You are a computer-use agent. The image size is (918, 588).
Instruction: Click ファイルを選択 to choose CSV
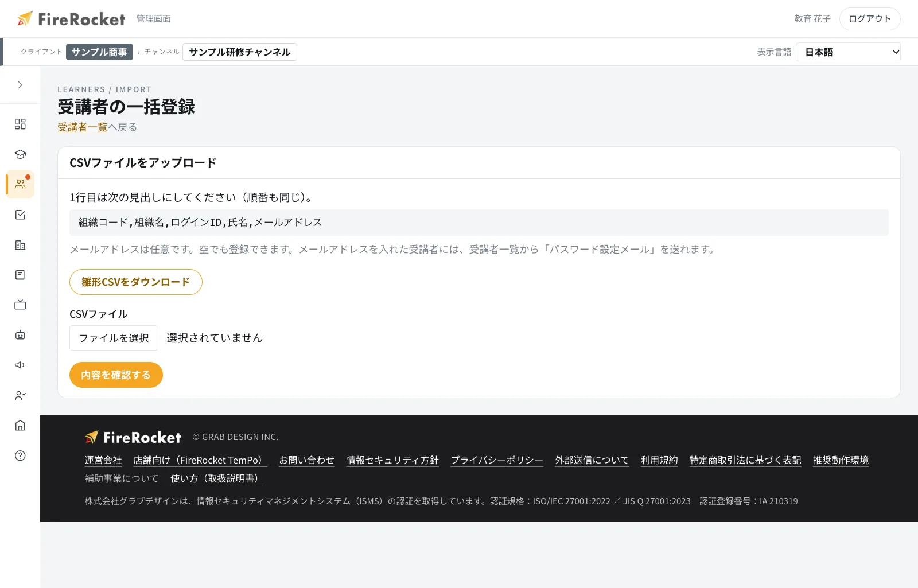[114, 338]
